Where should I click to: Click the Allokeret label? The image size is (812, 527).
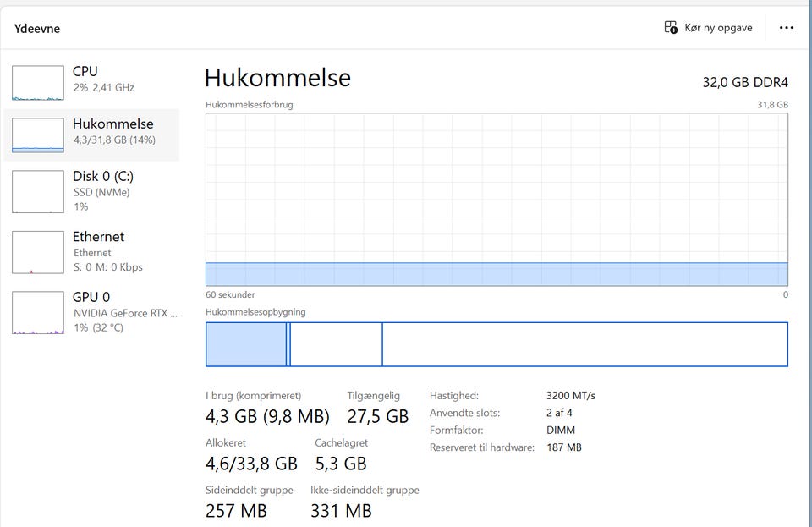tap(226, 443)
